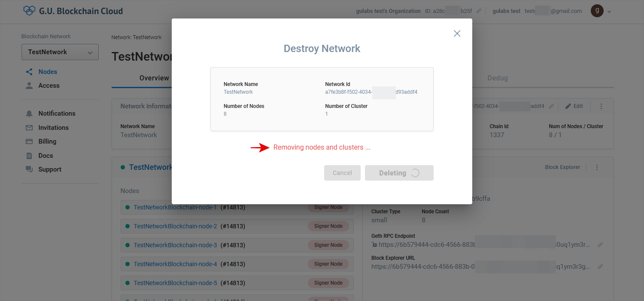Open the TestNetwork network dropdown
Screen dimensions: 644x301
coord(60,52)
